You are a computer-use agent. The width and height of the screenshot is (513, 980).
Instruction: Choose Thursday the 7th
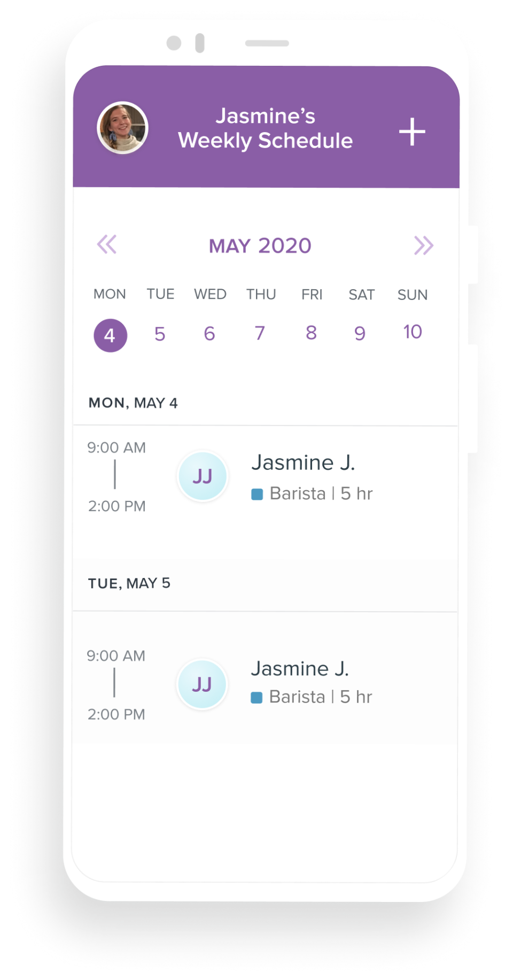(x=260, y=333)
